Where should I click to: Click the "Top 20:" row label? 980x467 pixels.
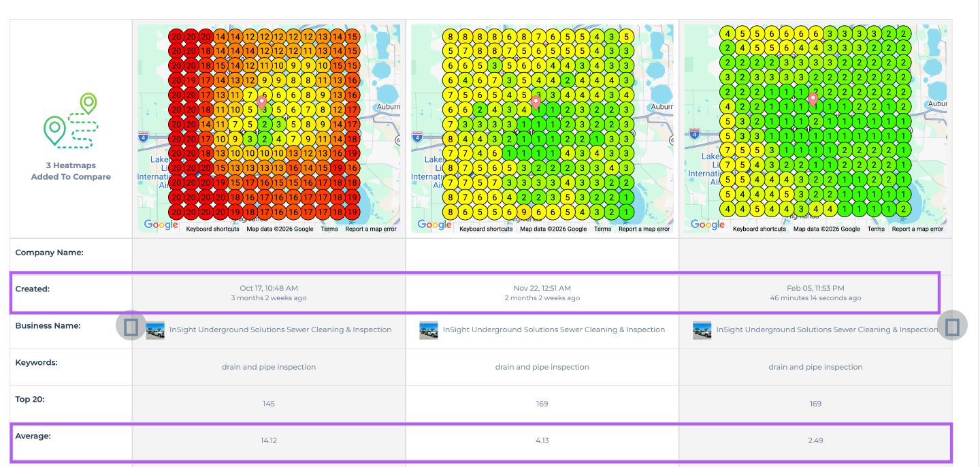coord(30,400)
